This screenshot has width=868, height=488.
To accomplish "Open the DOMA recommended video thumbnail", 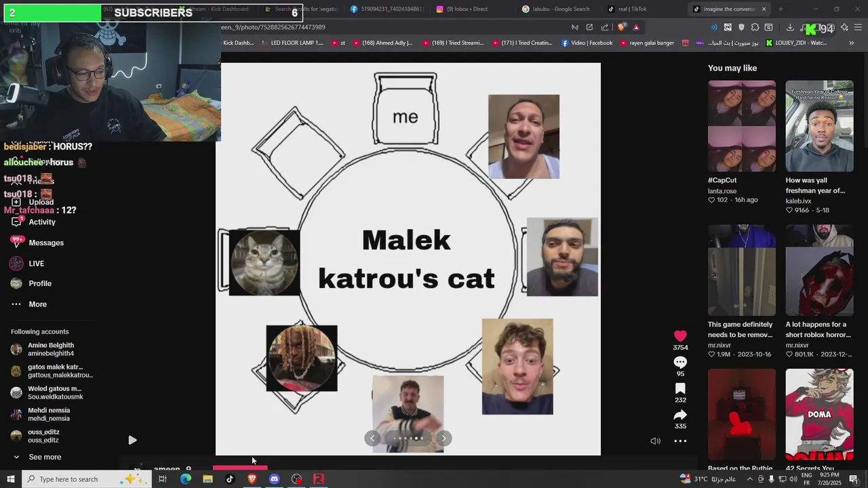I will (819, 414).
